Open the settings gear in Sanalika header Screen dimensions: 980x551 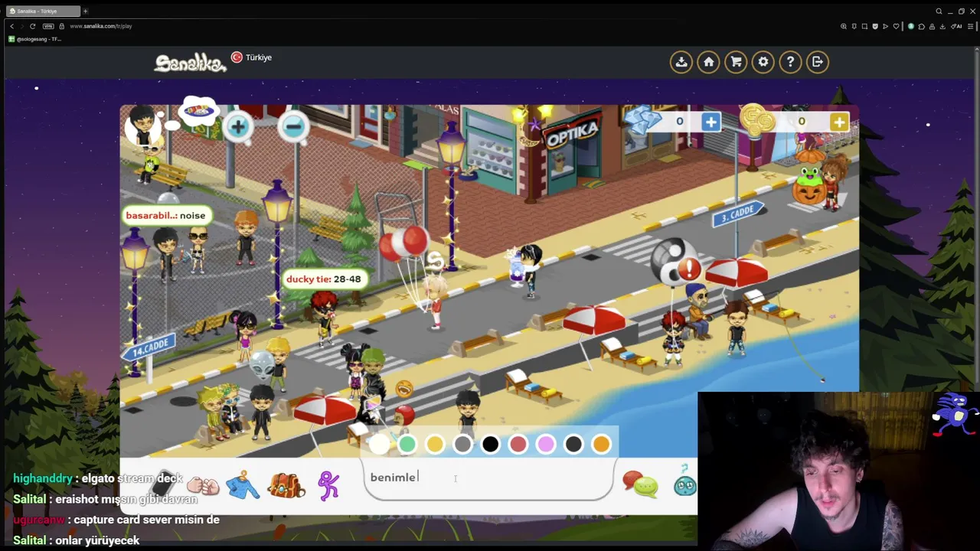[763, 62]
